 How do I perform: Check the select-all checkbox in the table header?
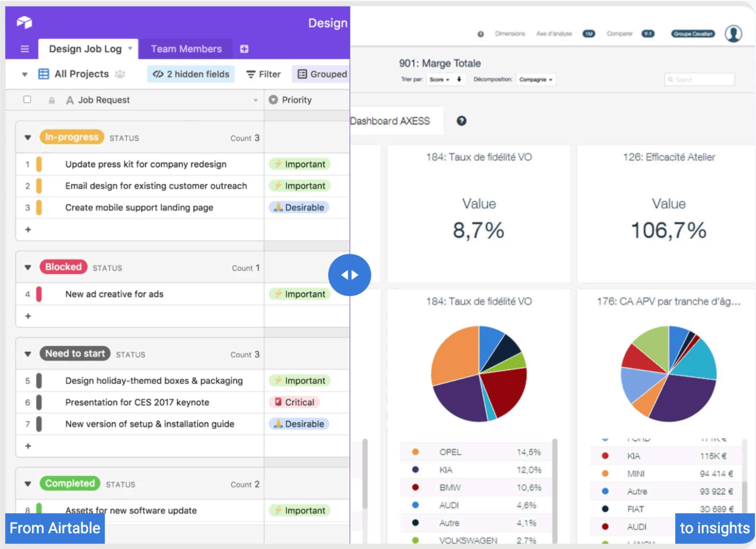pyautogui.click(x=27, y=99)
